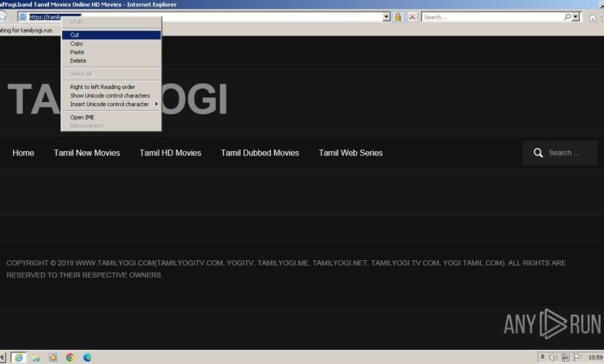Open Tamil New Movies link
This screenshot has height=364, width=604.
[x=87, y=153]
